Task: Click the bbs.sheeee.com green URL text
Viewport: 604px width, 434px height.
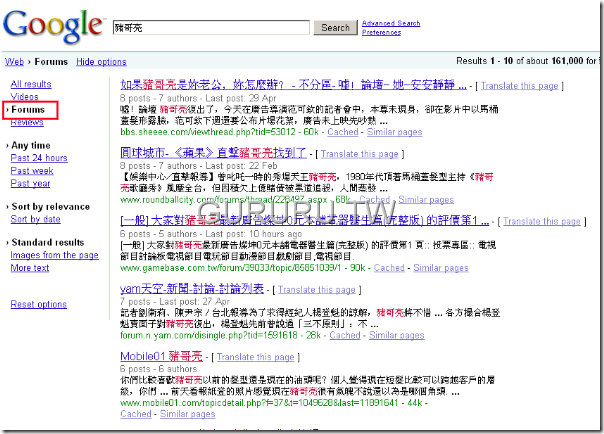Action: pyautogui.click(x=208, y=132)
